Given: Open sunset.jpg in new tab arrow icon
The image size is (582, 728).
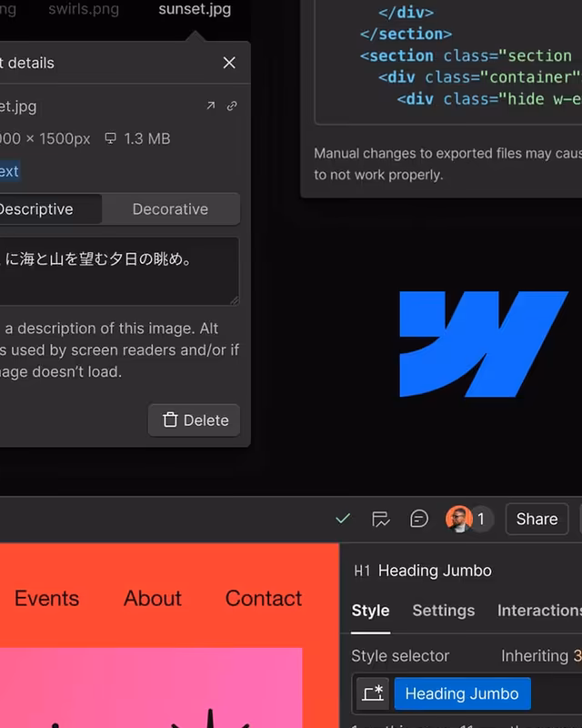Looking at the screenshot, I should point(211,106).
